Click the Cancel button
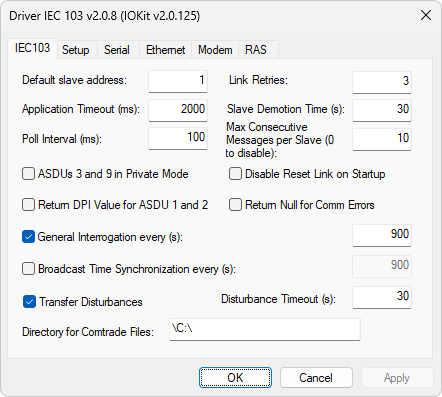 tap(316, 378)
